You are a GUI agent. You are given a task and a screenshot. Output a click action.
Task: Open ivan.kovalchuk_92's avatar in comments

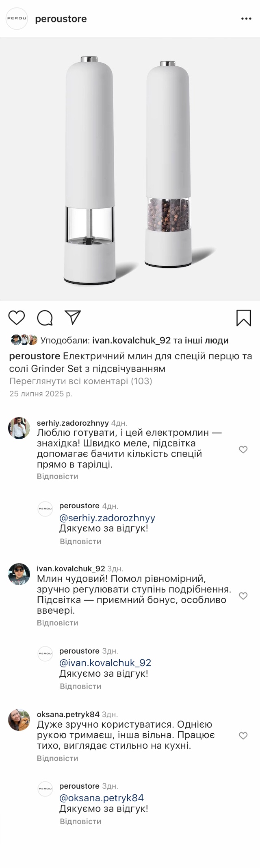click(19, 574)
